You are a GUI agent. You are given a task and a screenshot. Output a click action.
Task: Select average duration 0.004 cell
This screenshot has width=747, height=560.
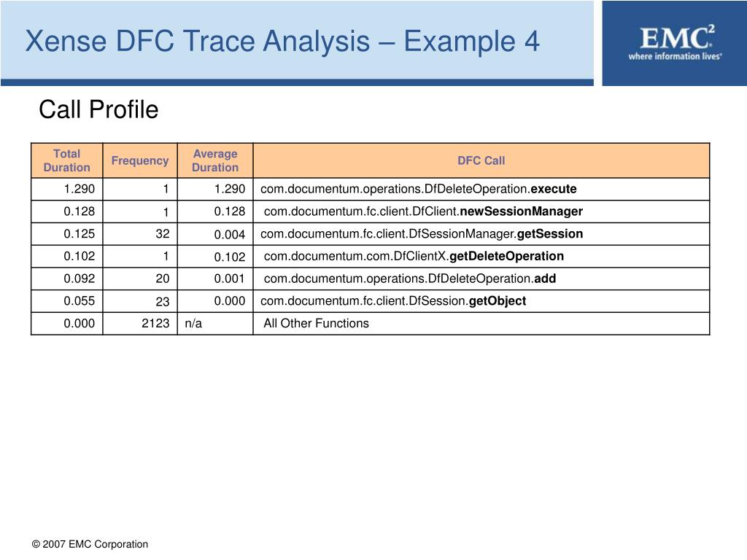point(215,234)
